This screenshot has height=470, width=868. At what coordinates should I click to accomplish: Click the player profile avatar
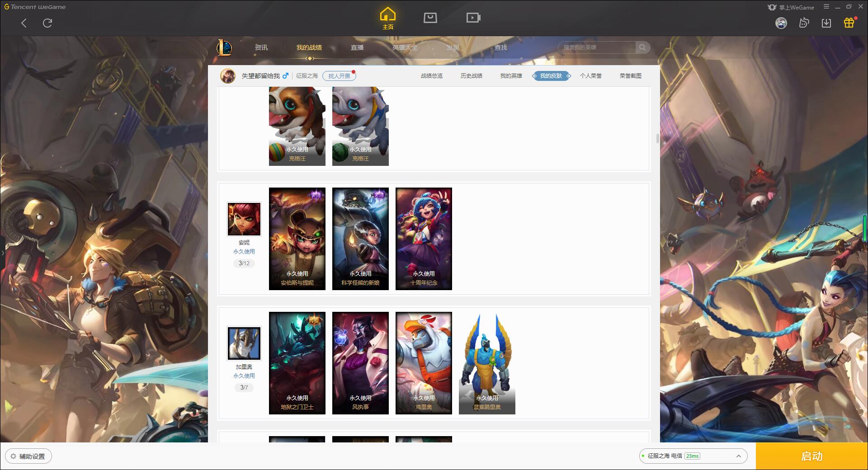click(x=228, y=76)
